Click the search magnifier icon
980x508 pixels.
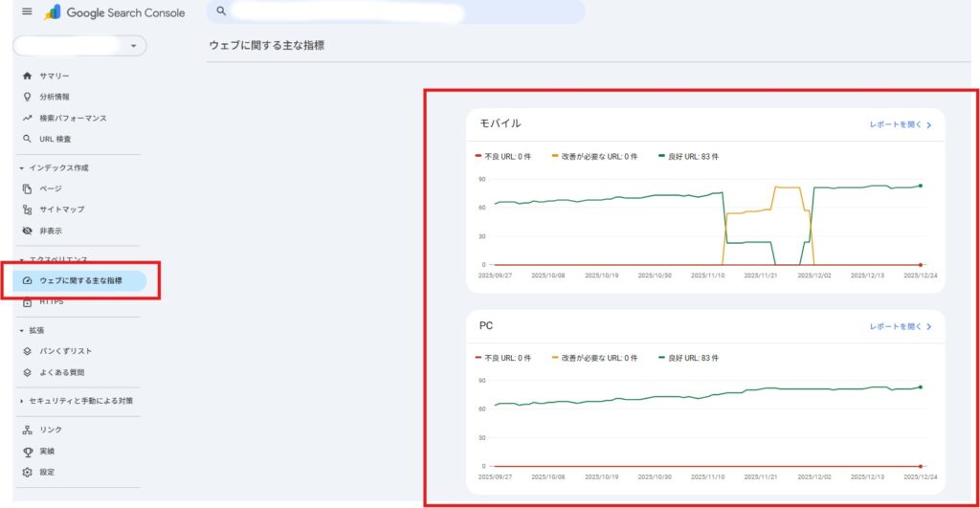(x=222, y=11)
